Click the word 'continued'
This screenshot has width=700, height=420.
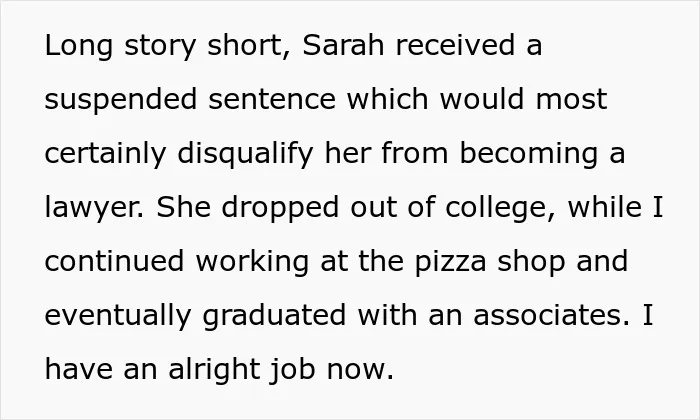114,261
